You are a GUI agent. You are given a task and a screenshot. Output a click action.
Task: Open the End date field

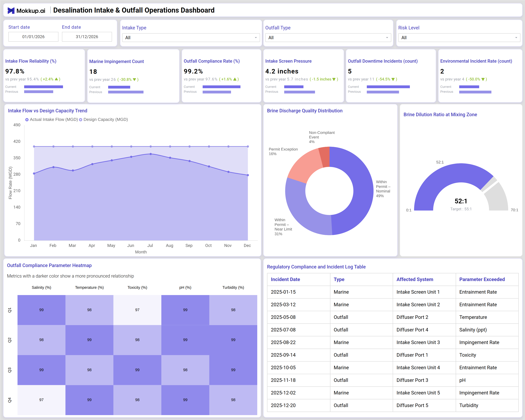(x=87, y=37)
